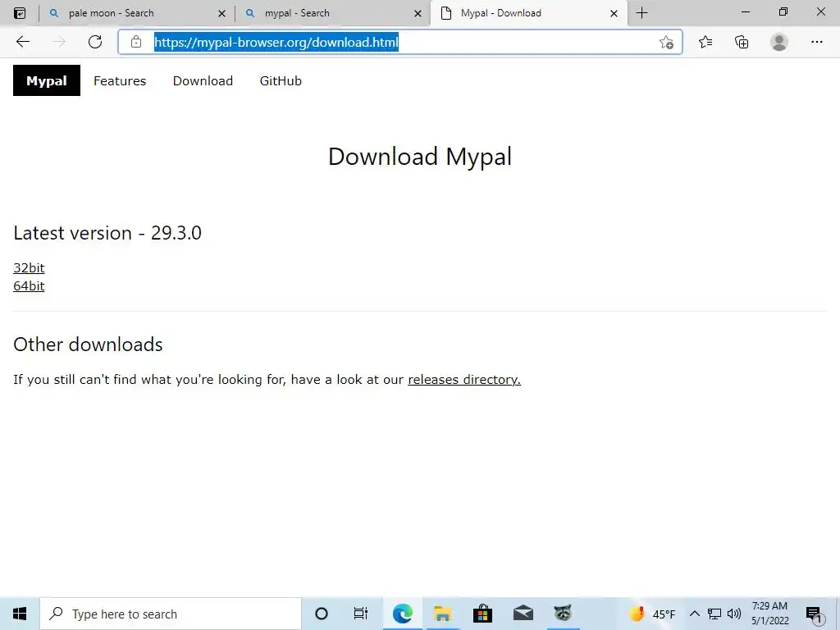Viewport: 840px width, 630px height.
Task: Open the user profile menu
Action: [x=779, y=42]
